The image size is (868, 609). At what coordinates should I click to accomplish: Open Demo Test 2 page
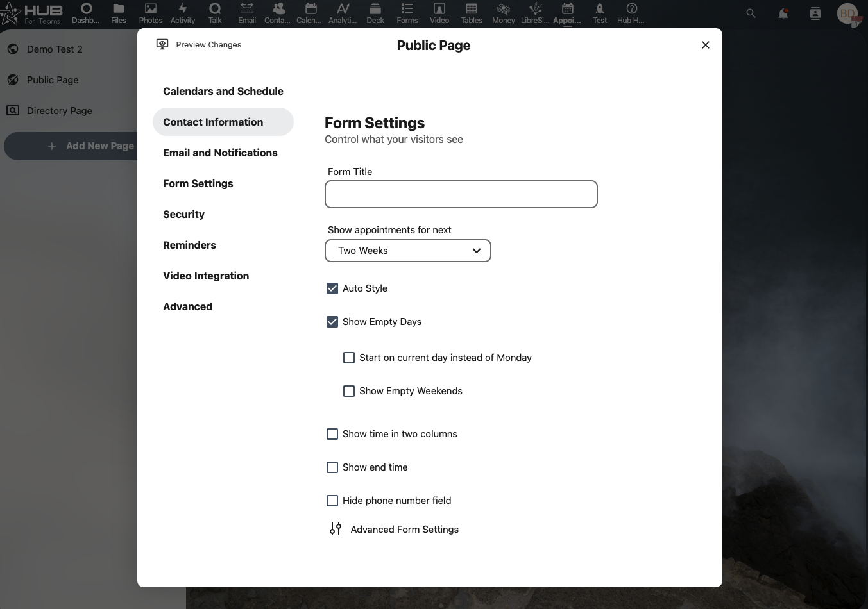(55, 49)
